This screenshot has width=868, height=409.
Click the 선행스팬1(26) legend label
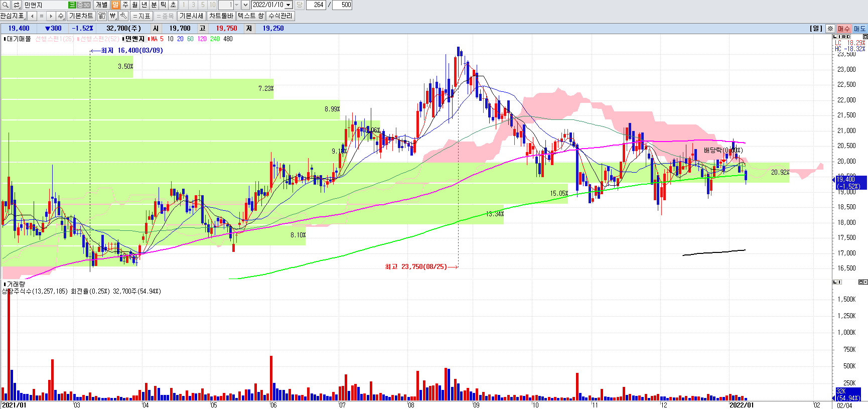click(x=55, y=39)
